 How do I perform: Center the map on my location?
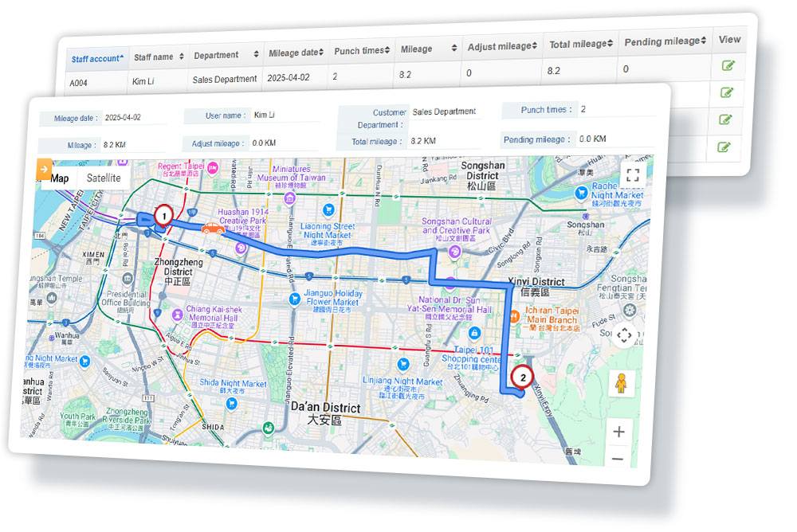(x=624, y=335)
